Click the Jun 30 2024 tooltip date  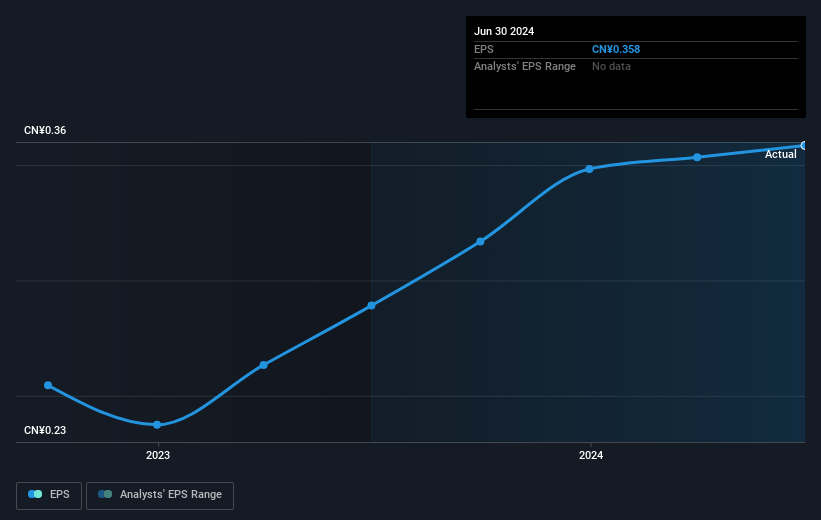504,31
